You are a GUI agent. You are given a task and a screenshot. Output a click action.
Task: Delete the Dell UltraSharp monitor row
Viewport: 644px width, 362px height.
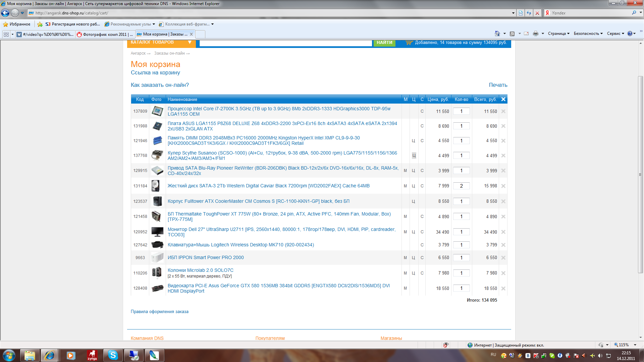pyautogui.click(x=503, y=232)
